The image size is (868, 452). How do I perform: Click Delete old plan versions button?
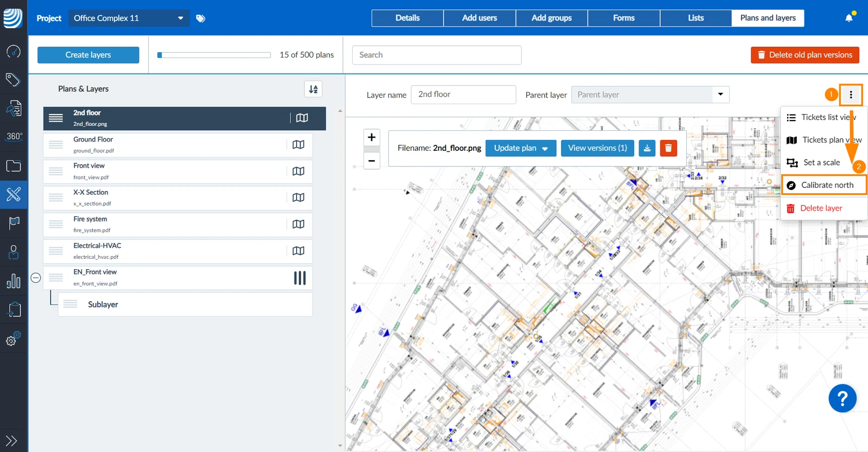coord(805,55)
